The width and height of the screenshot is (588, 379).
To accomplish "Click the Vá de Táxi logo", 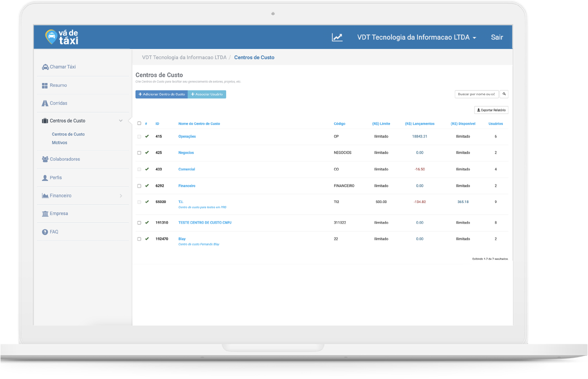I will tap(62, 37).
